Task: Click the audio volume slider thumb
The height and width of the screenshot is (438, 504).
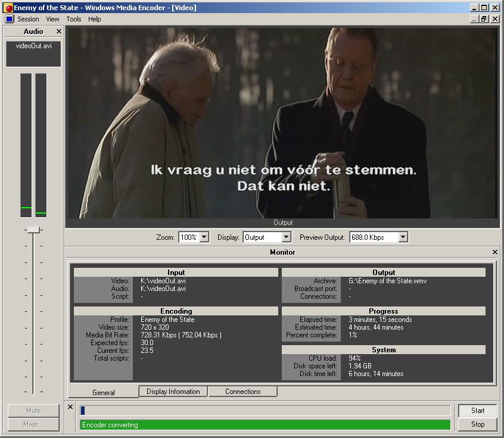Action: click(x=33, y=230)
